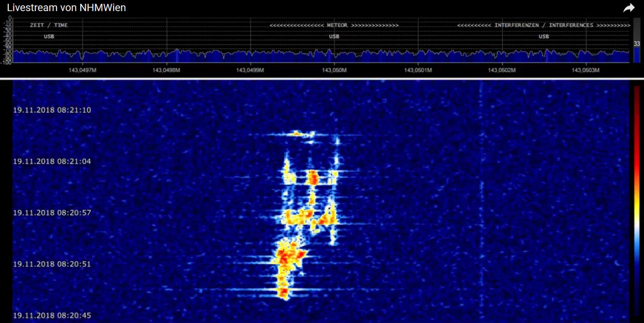Click the USB label under METEOR
Viewport: 644px width, 323px height.
[x=334, y=37]
